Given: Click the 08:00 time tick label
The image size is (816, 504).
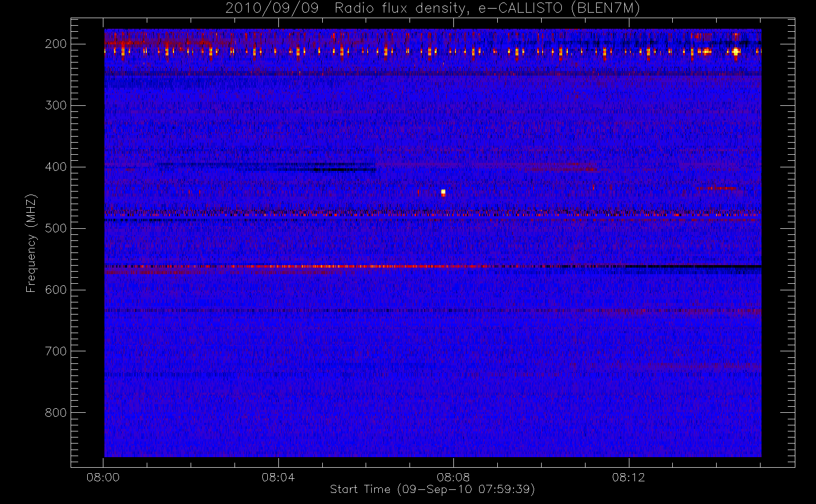Looking at the screenshot, I should [x=103, y=477].
